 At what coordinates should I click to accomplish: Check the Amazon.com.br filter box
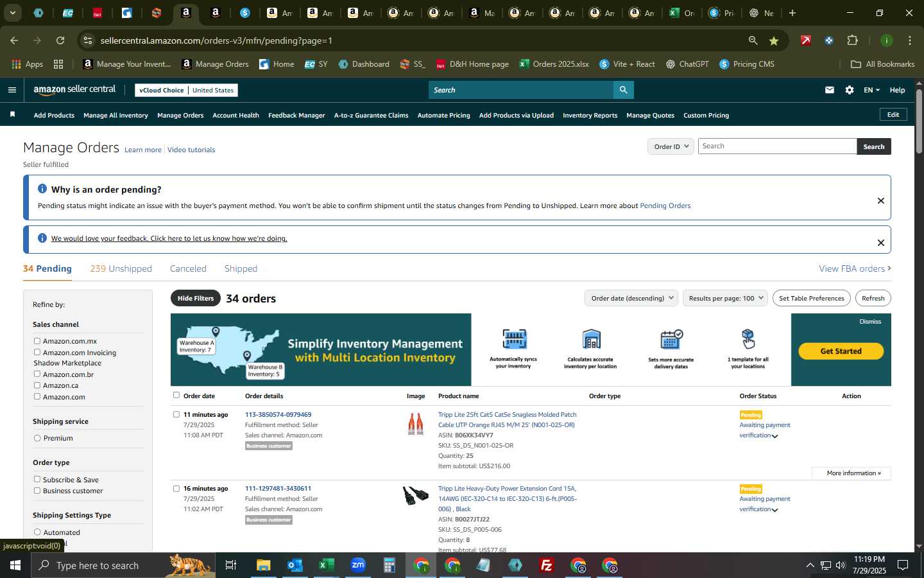(37, 374)
